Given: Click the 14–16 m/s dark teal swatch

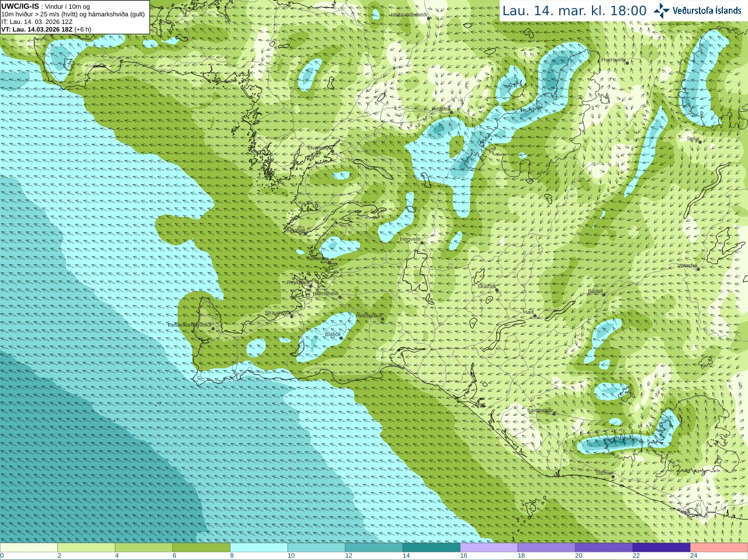Looking at the screenshot, I should pos(431,548).
